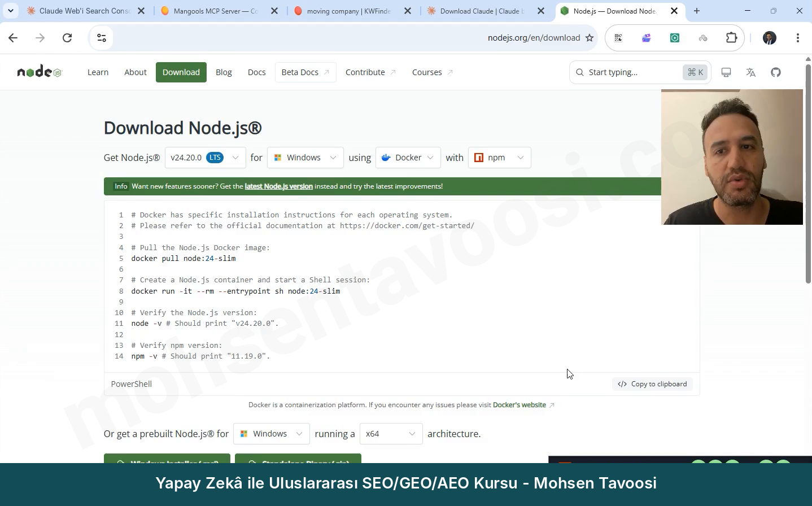Open the Blog navigation item
812x506 pixels.
224,72
